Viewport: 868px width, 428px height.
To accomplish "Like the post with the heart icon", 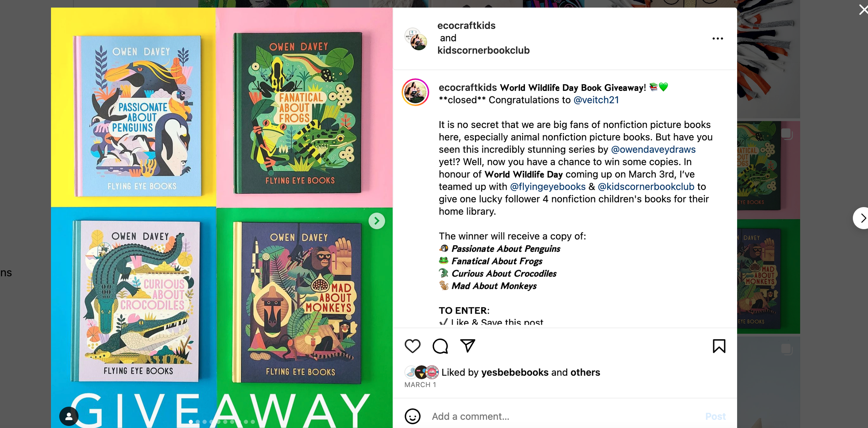I will 412,346.
